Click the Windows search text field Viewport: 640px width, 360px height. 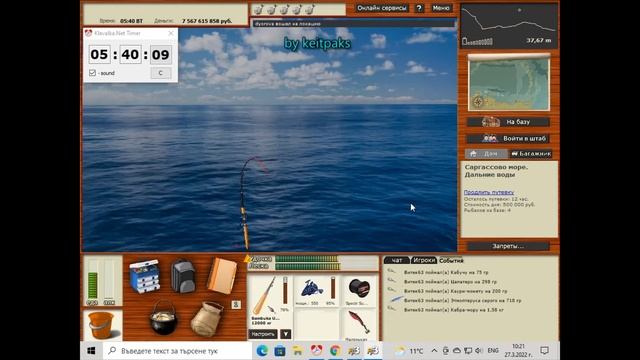coord(177,351)
